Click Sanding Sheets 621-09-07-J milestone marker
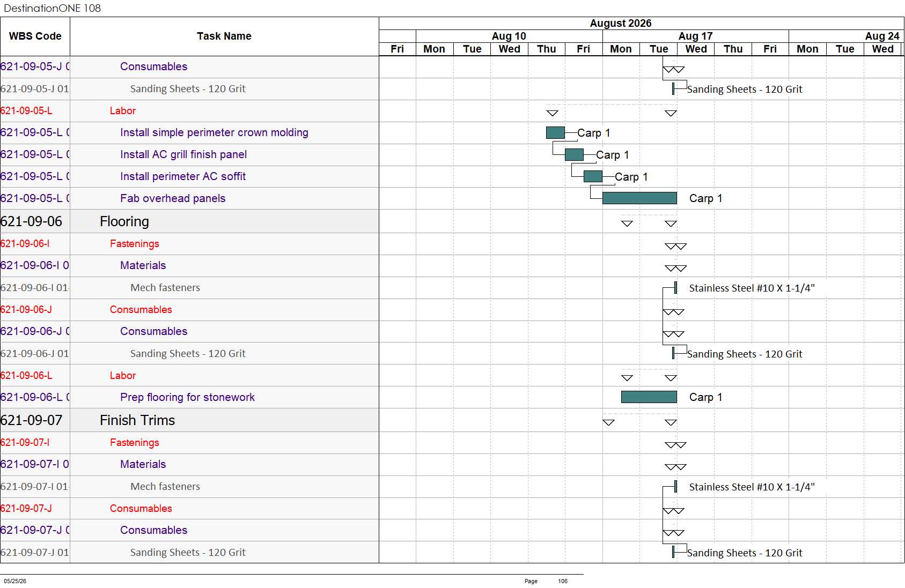Screen dimensions: 905x588 click(x=673, y=552)
